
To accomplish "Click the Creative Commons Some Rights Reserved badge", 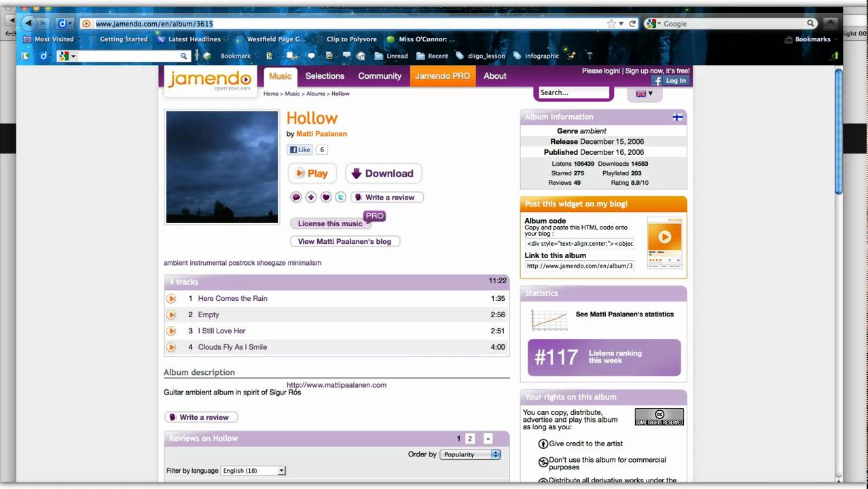I will point(659,417).
